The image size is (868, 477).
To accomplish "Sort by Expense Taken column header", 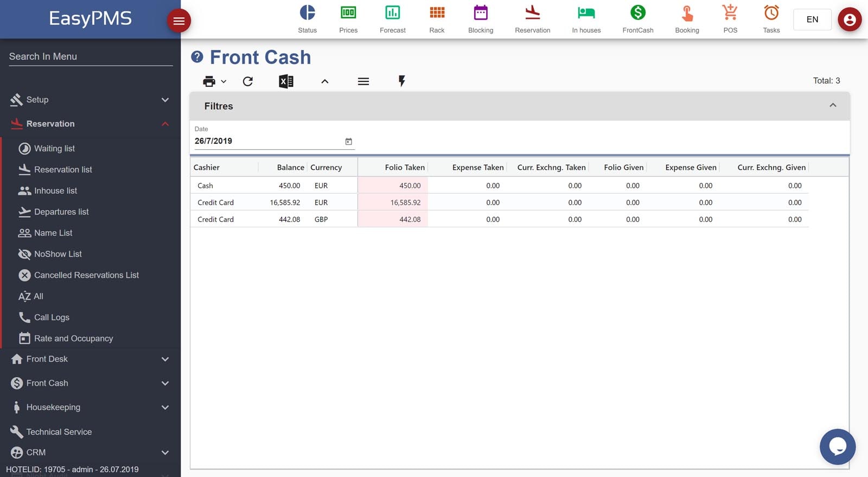I will coord(478,168).
